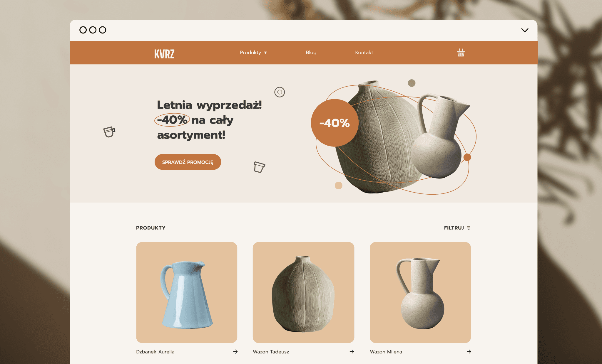This screenshot has height=364, width=602.
Task: Click the arrow next to Dzbanek Aurelia
Action: pos(235,351)
